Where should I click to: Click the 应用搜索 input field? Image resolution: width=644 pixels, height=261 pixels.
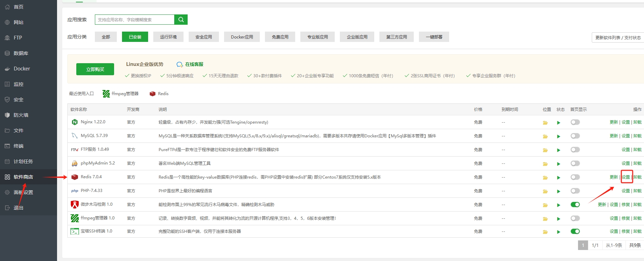pyautogui.click(x=135, y=20)
